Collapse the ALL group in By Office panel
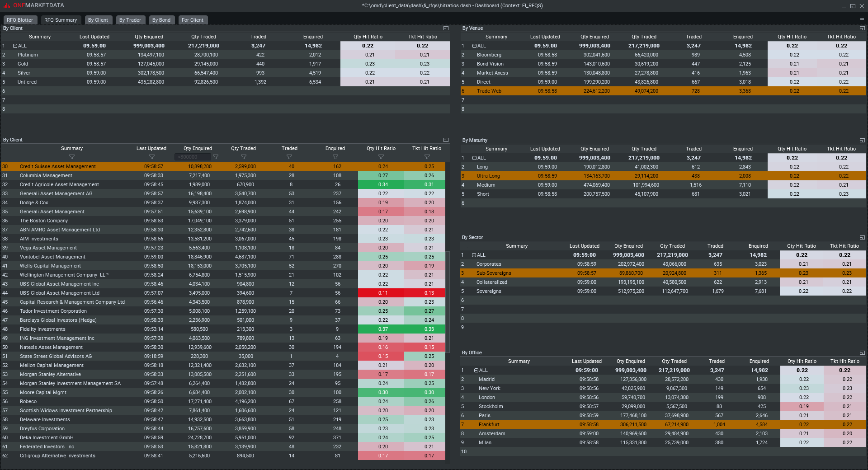The width and height of the screenshot is (868, 470). click(476, 370)
